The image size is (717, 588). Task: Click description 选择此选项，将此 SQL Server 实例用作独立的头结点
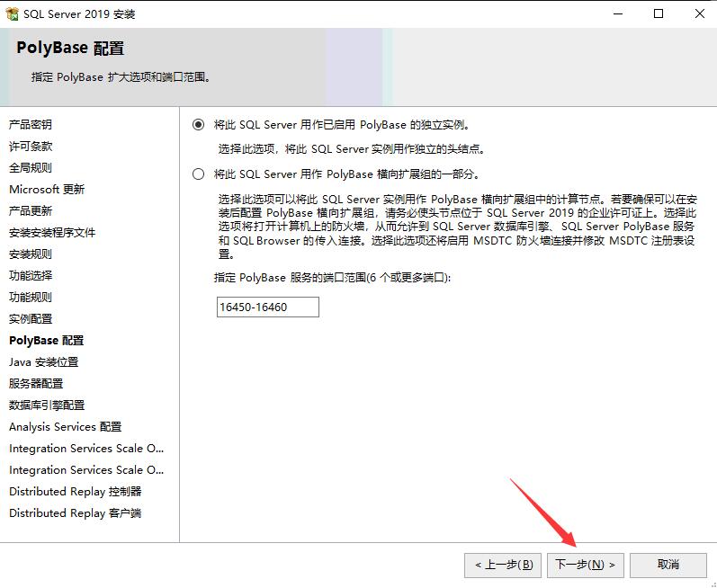[351, 149]
